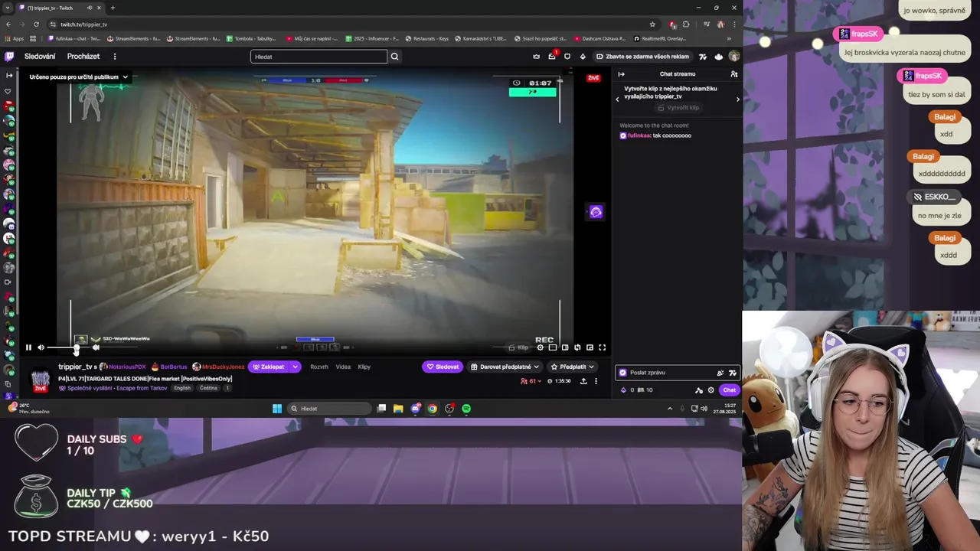Open Spotify from the taskbar
980x551 pixels.
coord(466,409)
